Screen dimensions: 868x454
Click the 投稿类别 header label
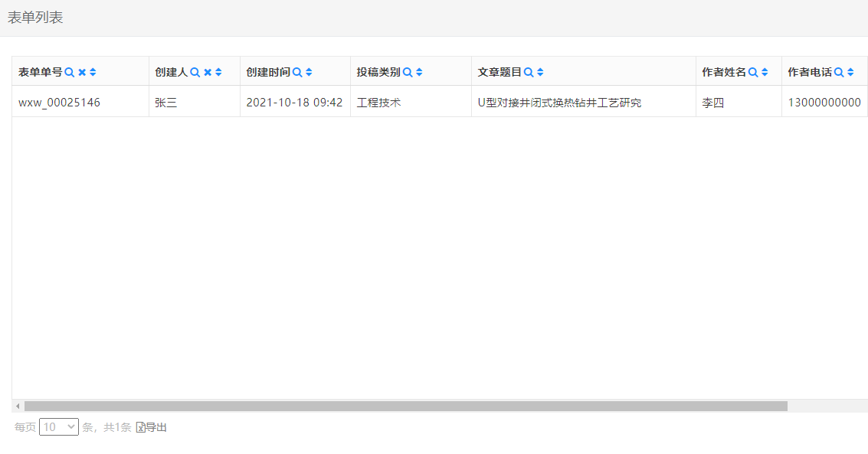378,72
